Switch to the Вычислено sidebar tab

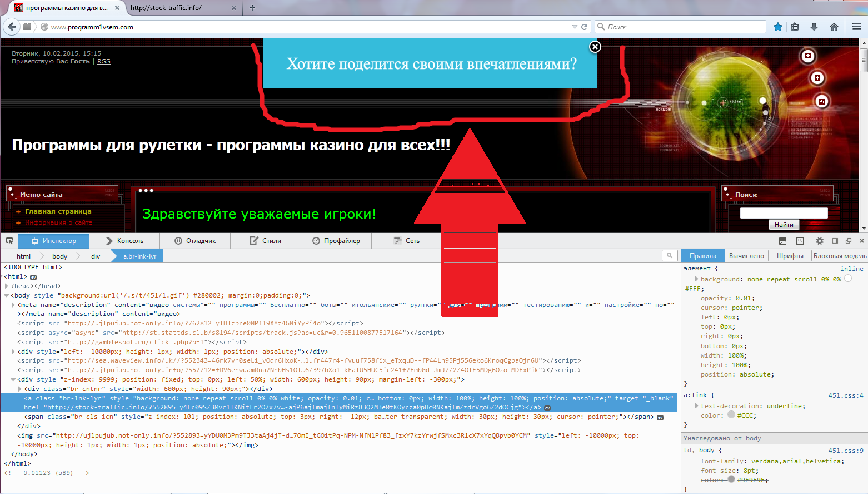tap(746, 256)
